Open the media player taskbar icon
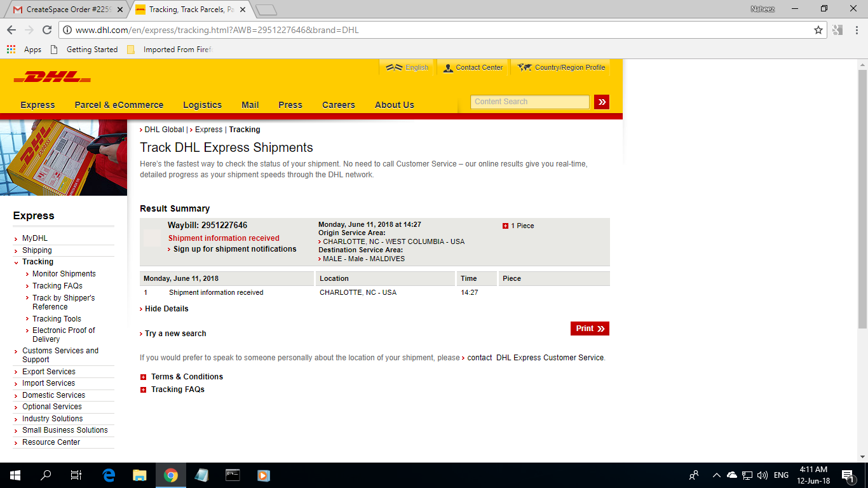 point(264,475)
